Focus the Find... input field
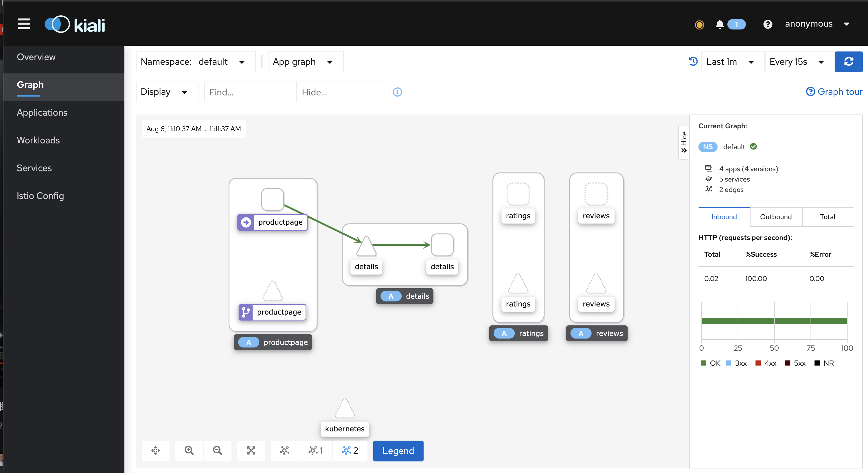The image size is (868, 473). pos(250,92)
